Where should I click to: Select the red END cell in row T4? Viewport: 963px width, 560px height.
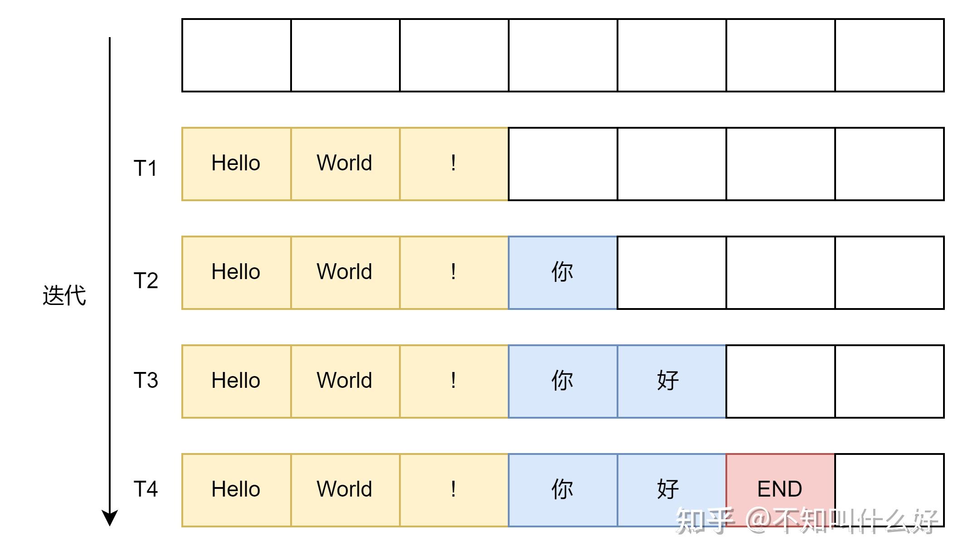pos(780,490)
